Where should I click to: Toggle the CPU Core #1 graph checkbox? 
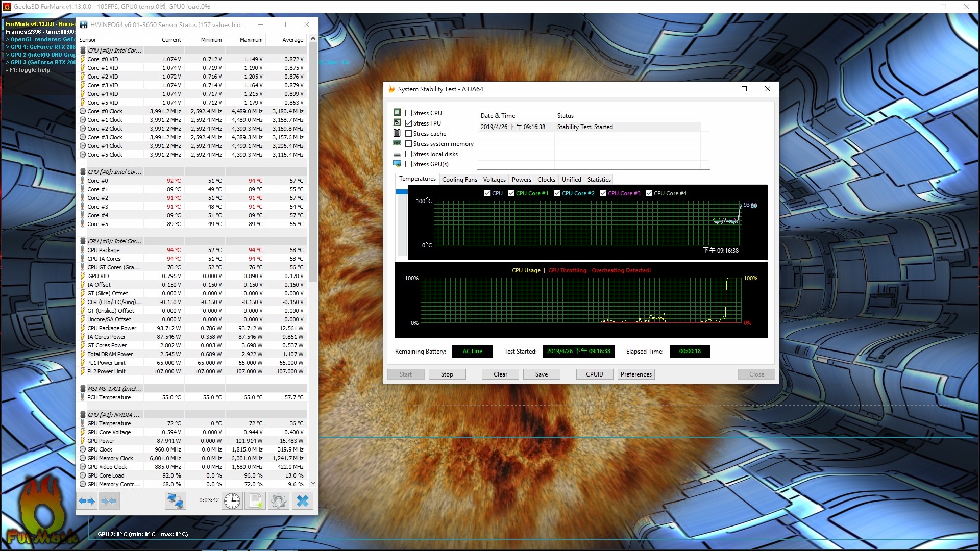(511, 193)
